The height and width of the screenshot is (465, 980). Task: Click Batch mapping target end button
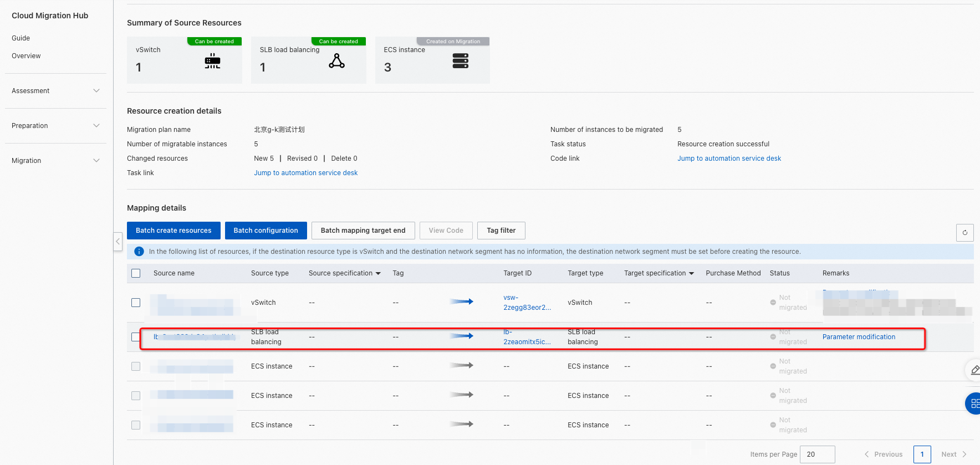363,231
